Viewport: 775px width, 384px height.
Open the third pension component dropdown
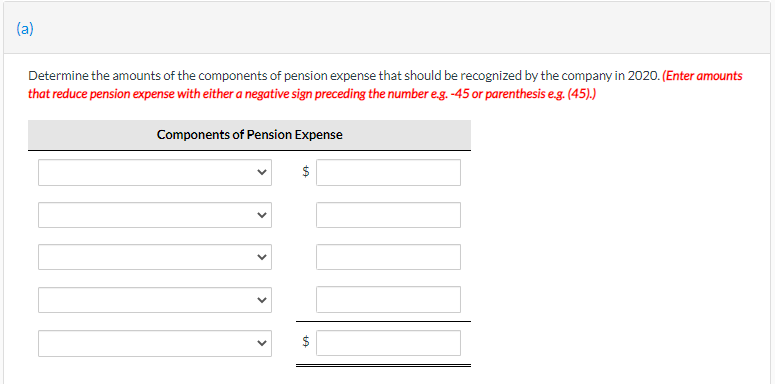click(155, 257)
